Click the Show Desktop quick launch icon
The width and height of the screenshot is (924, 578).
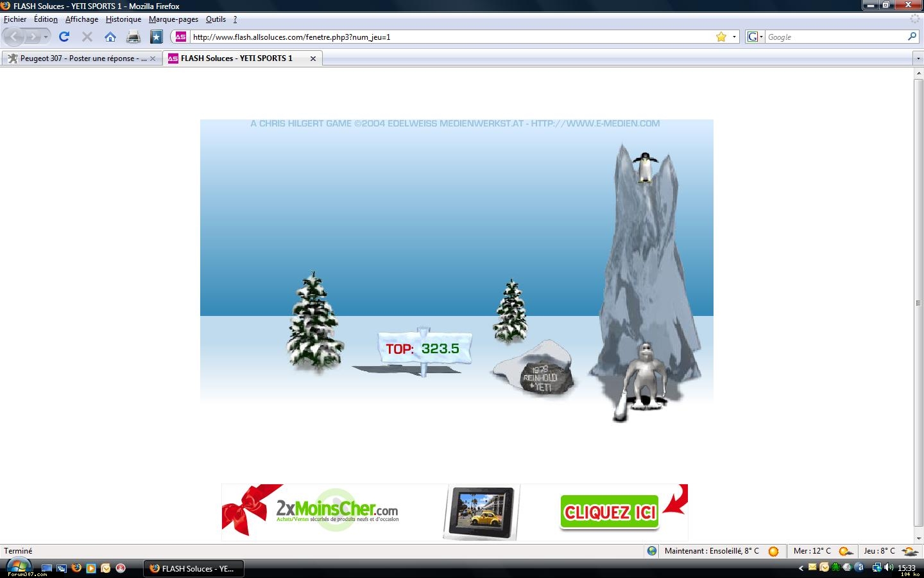coord(47,568)
